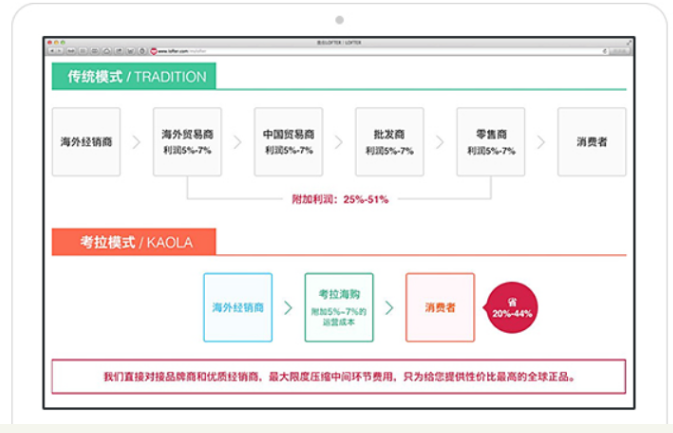
Task: Click the 批发商 利润5%-7% box
Action: coord(389,142)
